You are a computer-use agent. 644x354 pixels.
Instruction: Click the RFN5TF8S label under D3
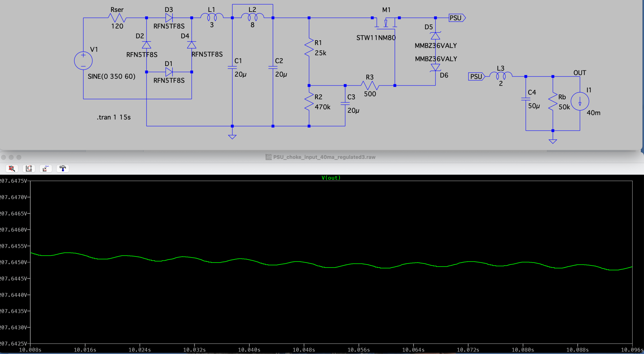click(x=169, y=26)
